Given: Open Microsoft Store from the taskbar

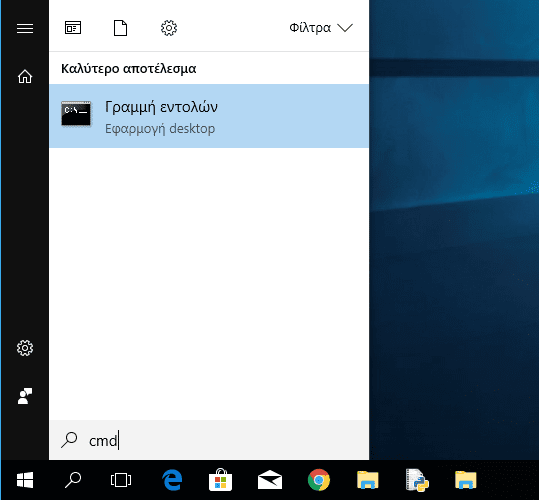Looking at the screenshot, I should click(220, 479).
